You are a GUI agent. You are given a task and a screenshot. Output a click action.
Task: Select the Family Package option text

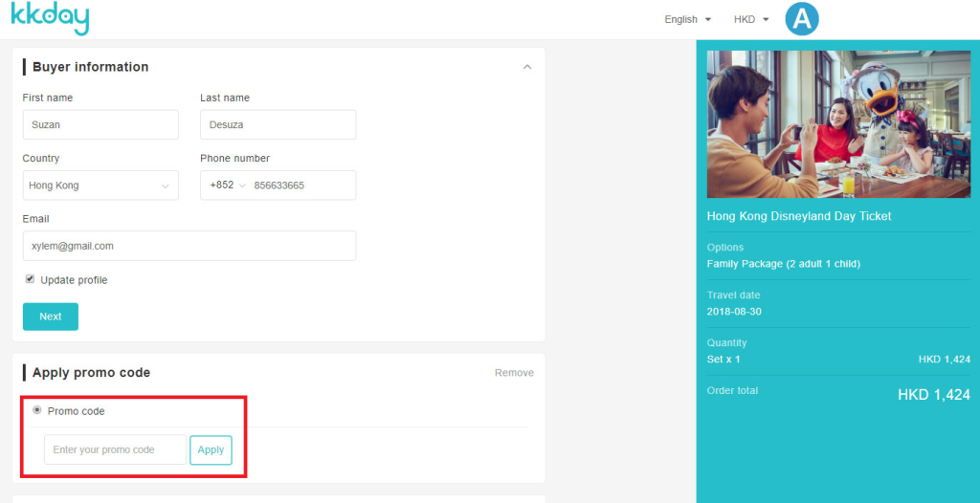tap(784, 264)
